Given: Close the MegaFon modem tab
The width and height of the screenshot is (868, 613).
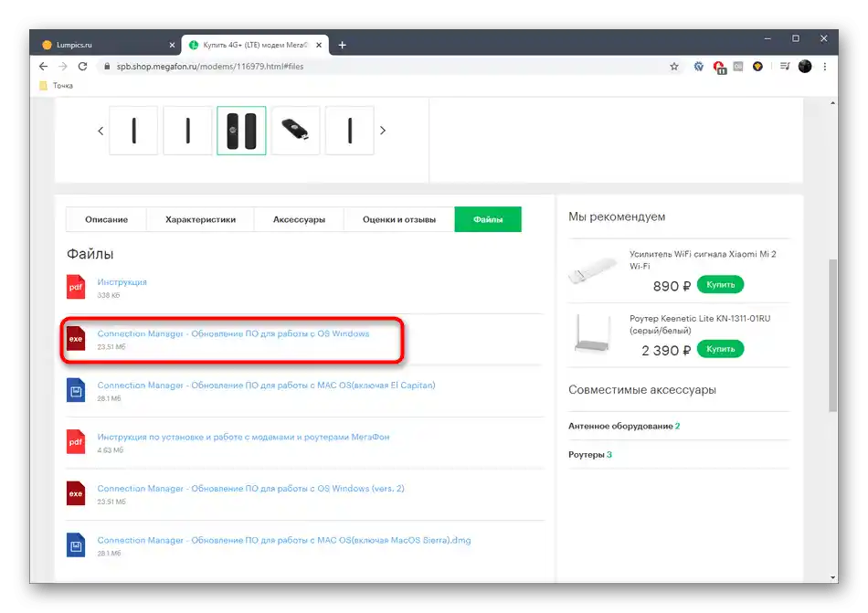Looking at the screenshot, I should pos(319,45).
